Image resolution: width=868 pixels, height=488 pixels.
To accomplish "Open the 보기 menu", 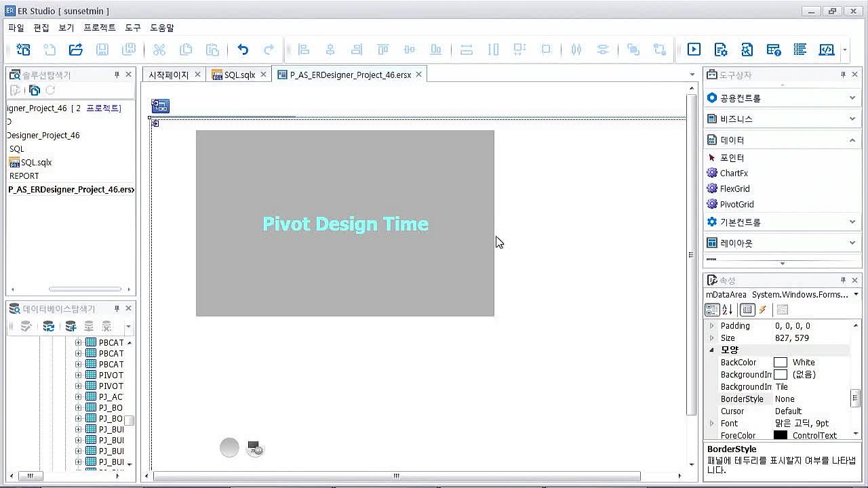I will [66, 28].
